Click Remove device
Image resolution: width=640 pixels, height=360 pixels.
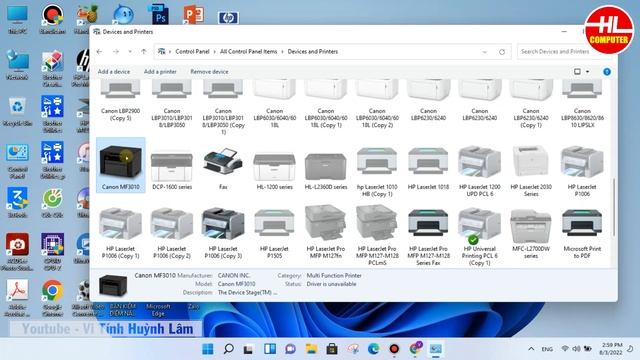point(209,71)
